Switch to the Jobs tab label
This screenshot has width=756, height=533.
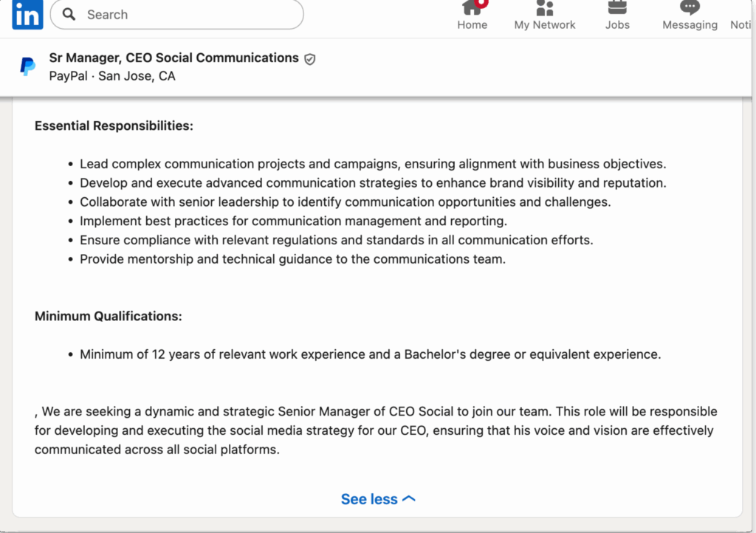pyautogui.click(x=617, y=25)
